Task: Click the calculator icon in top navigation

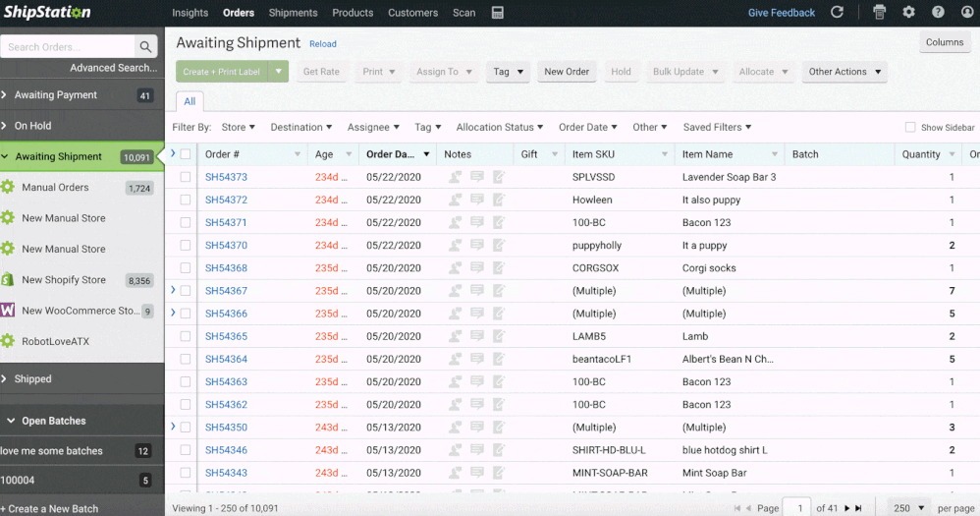Action: [x=498, y=13]
